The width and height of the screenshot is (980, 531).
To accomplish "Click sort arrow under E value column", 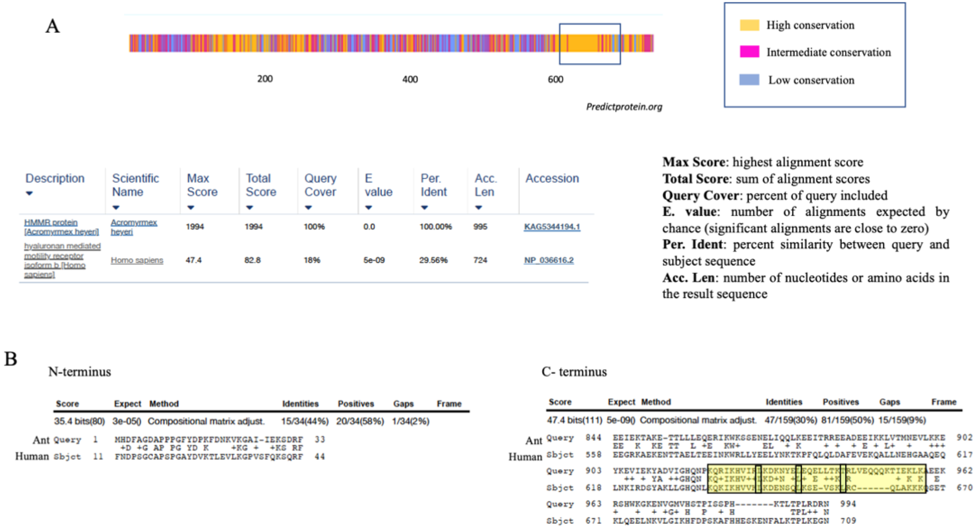I will click(x=368, y=208).
